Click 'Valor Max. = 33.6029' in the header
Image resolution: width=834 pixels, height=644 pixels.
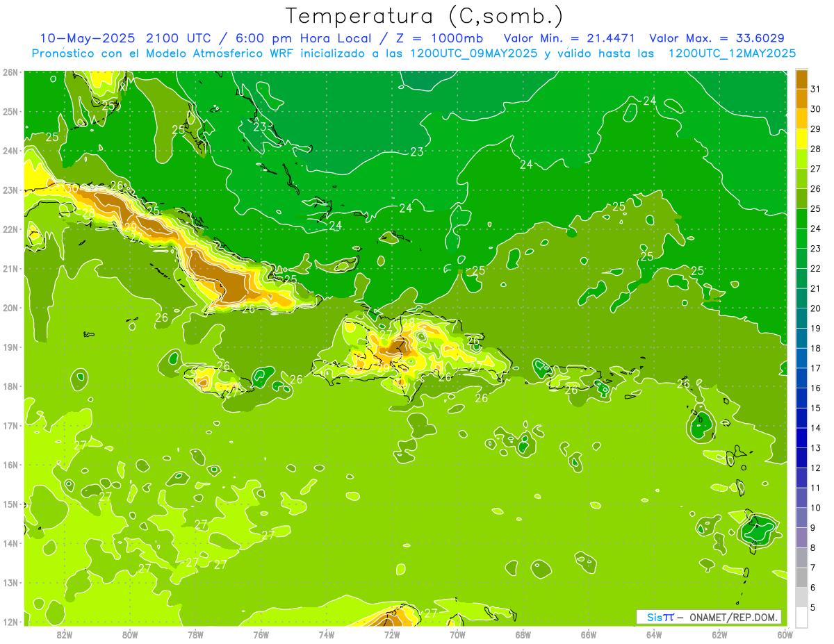(717, 38)
